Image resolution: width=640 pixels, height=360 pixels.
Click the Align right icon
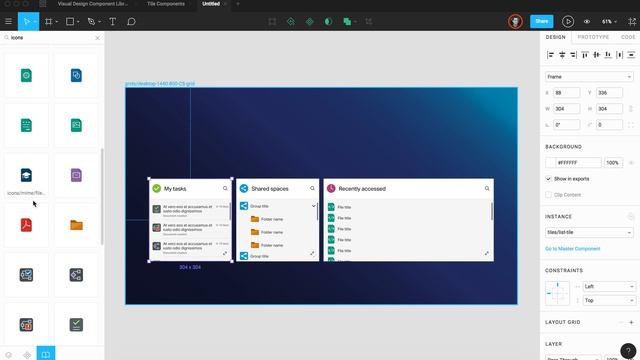(x=573, y=55)
